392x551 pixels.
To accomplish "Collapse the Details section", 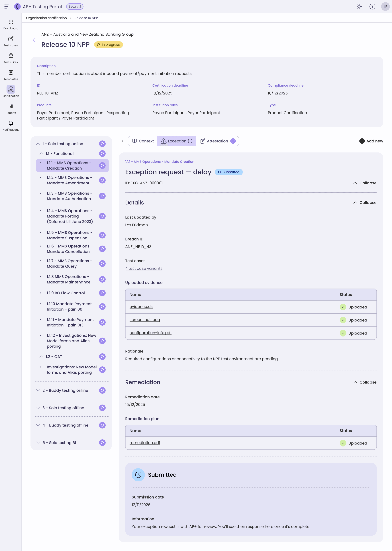I will 365,203.
